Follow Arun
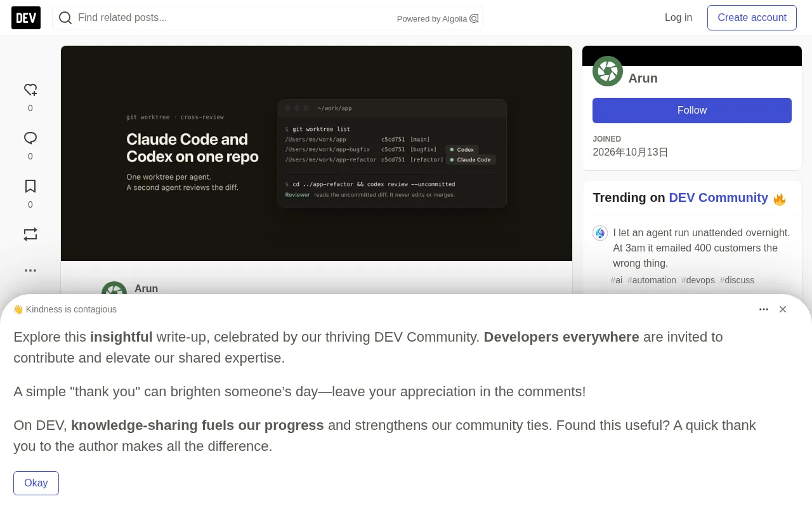This screenshot has width=812, height=508. coord(692,110)
